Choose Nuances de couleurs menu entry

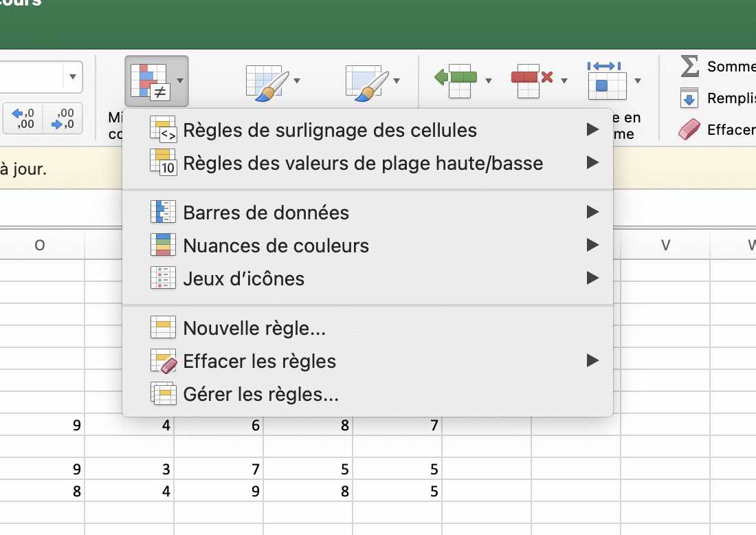tap(276, 245)
